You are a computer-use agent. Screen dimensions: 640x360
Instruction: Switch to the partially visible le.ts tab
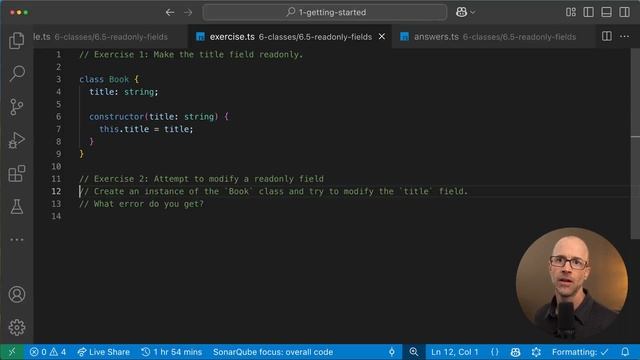pyautogui.click(x=111, y=37)
